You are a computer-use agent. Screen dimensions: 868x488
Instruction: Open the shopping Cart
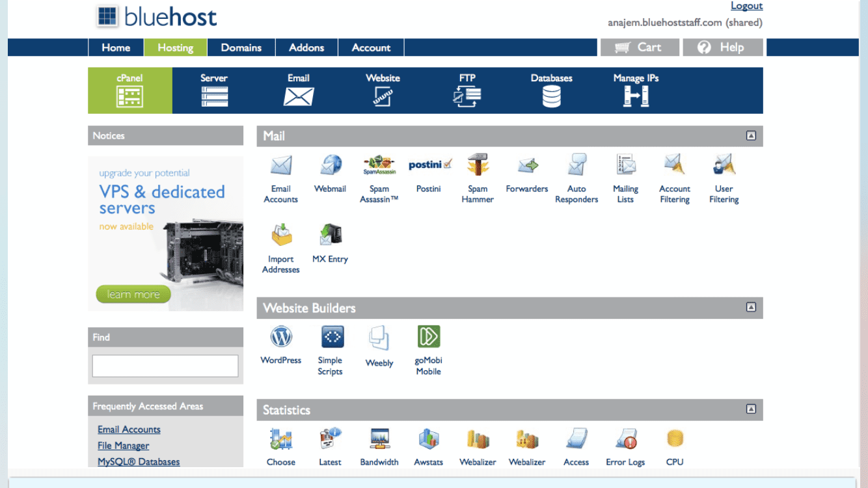[x=640, y=47]
